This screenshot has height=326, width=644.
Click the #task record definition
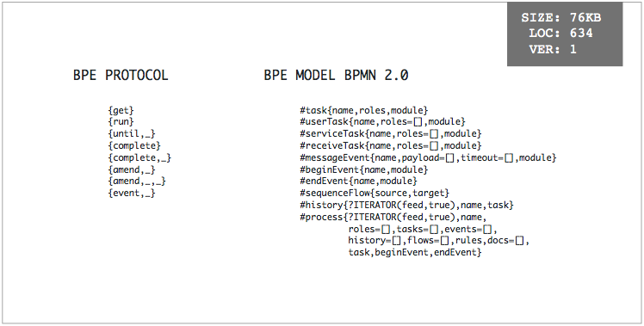coord(364,110)
